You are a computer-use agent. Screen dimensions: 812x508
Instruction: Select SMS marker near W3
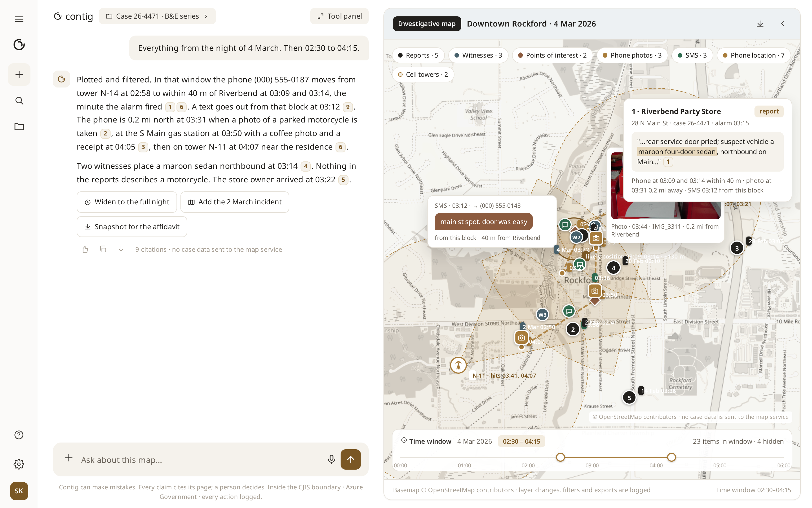click(x=569, y=311)
